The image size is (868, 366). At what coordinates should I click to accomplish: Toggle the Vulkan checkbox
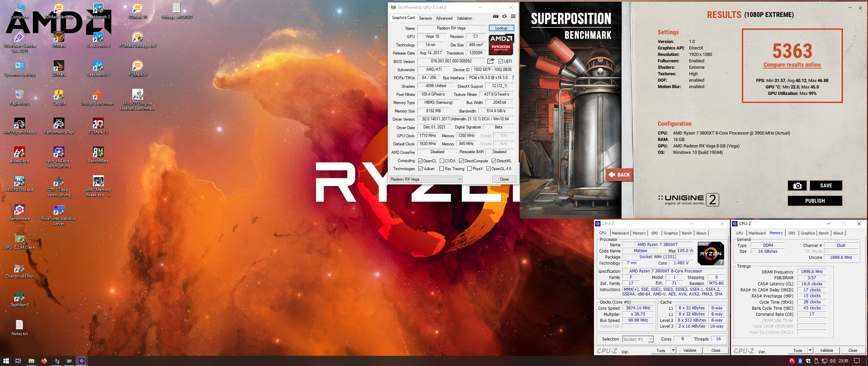pyautogui.click(x=420, y=169)
